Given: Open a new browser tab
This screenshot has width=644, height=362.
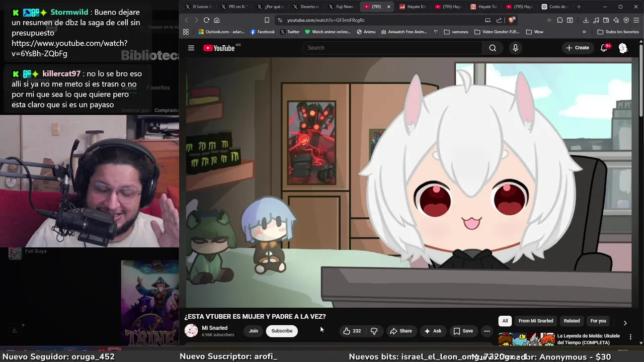Looking at the screenshot, I should coord(579,7).
